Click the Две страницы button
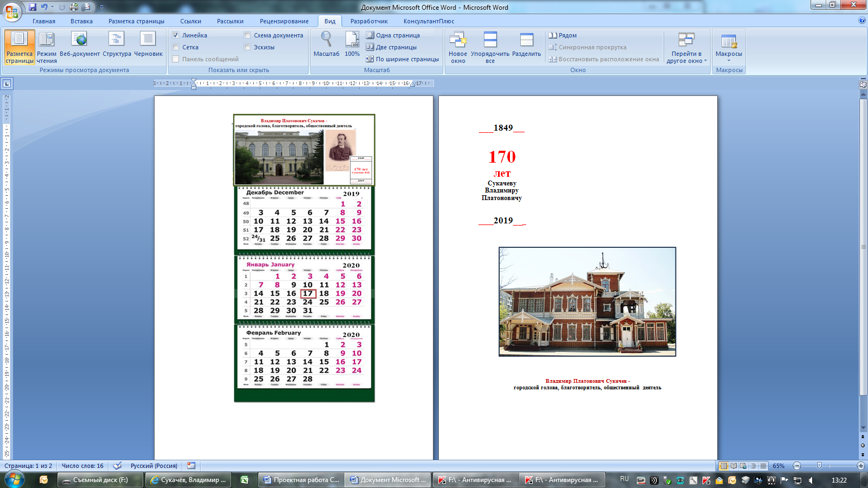Image resolution: width=868 pixels, height=488 pixels. point(391,47)
